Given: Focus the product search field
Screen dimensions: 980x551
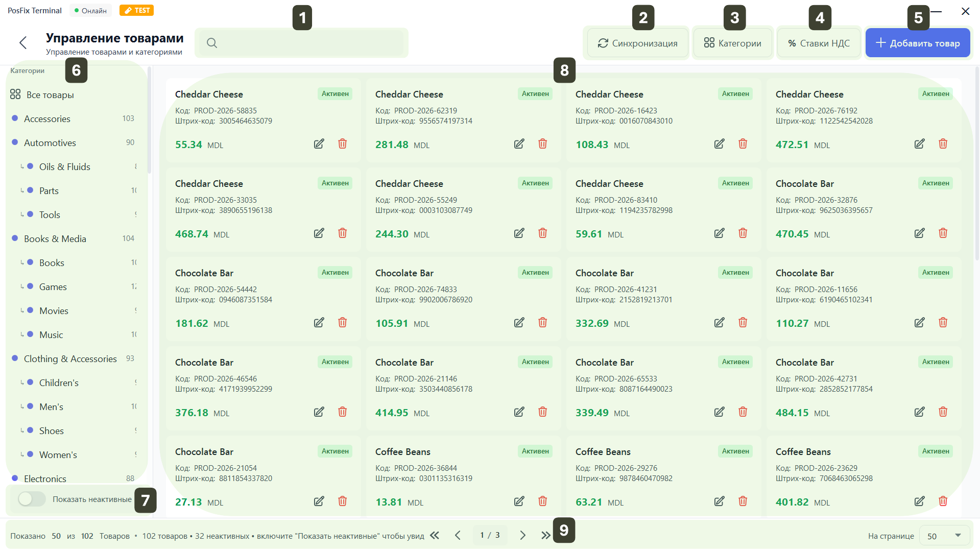Looking at the screenshot, I should (306, 43).
